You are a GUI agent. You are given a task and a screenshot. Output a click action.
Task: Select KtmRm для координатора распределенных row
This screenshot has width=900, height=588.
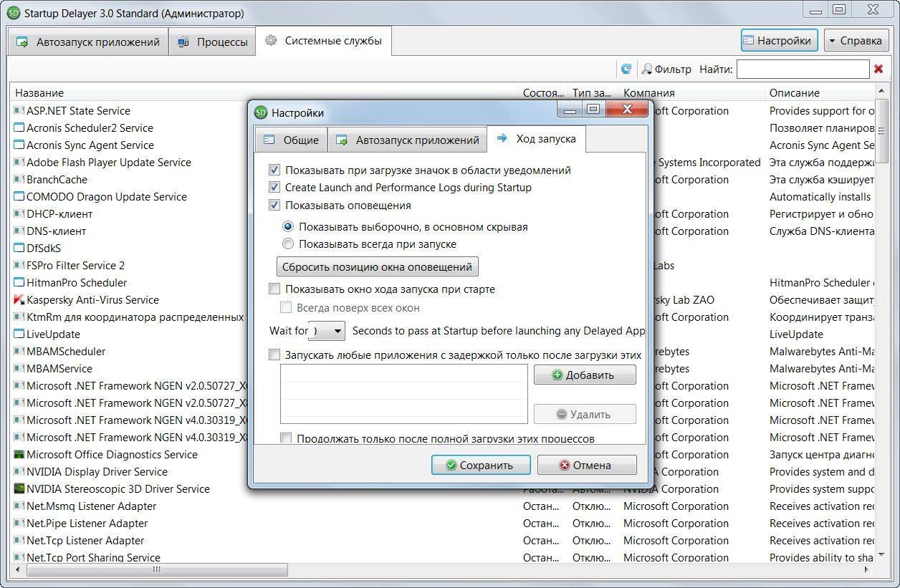coord(443,317)
